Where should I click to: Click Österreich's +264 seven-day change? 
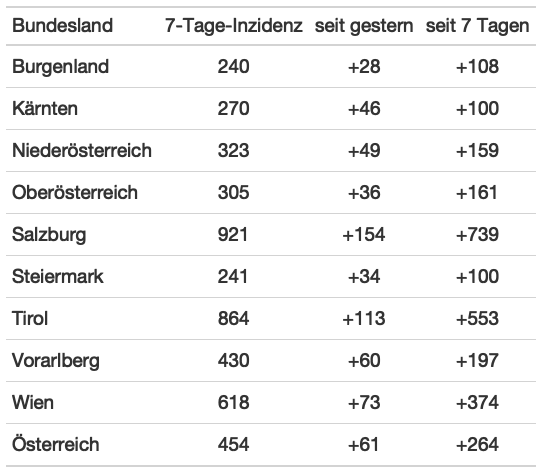[477, 444]
